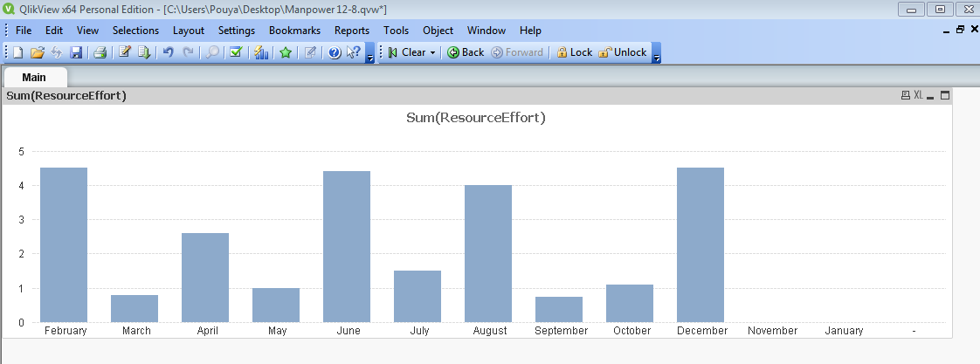Click the Notes and Comments icon
980x364 pixels.
[x=310, y=52]
